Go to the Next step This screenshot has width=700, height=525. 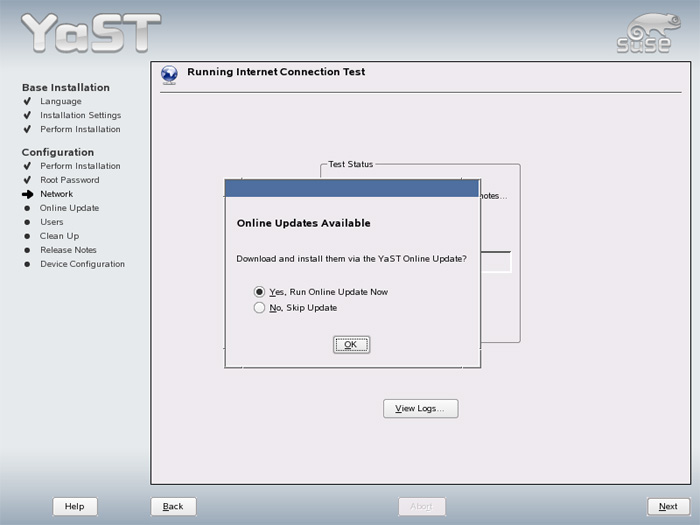668,506
